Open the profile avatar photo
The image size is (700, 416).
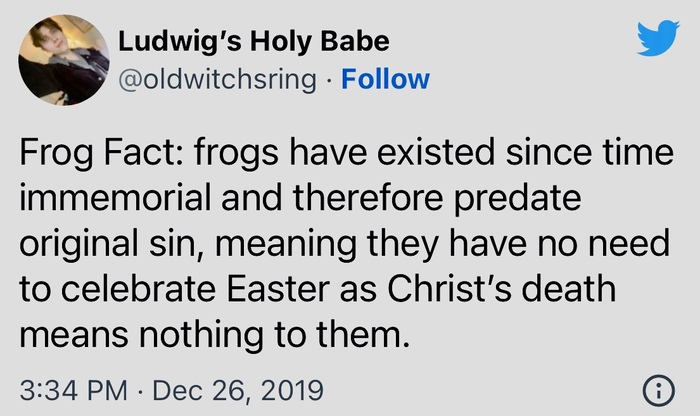[x=64, y=60]
